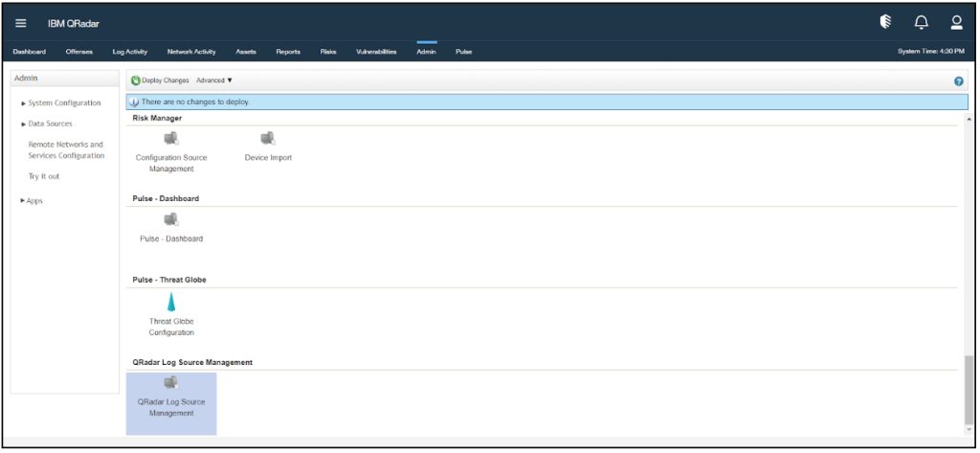Click the vertical scrollbar thumb
This screenshot has width=980, height=453.
969,389
